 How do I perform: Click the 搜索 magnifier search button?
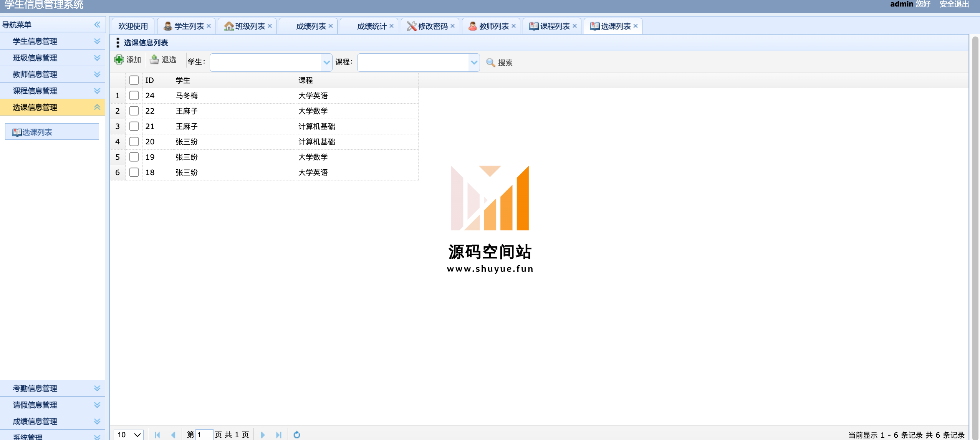[x=499, y=63]
